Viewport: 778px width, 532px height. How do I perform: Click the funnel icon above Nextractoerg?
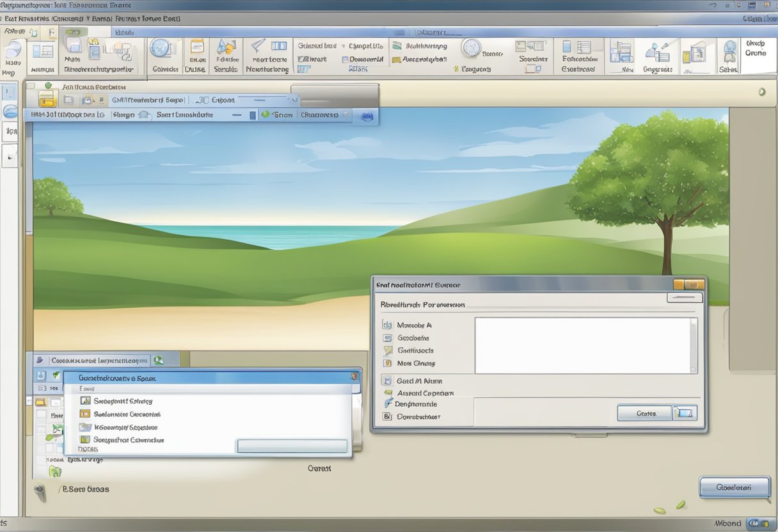click(x=258, y=46)
